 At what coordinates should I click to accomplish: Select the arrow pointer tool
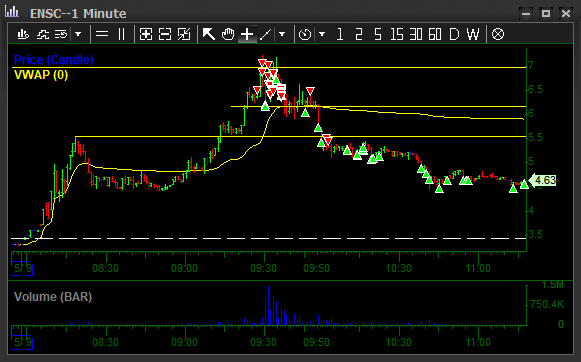click(x=209, y=34)
